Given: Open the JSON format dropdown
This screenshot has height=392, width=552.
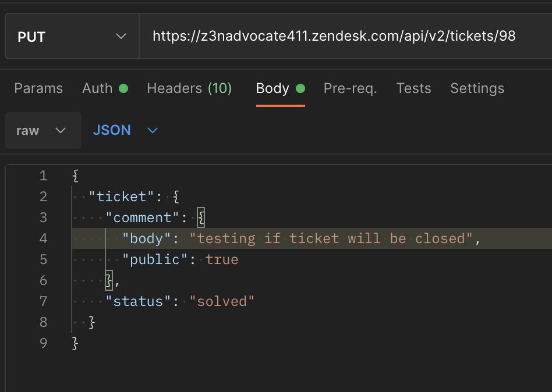Looking at the screenshot, I should point(125,130).
